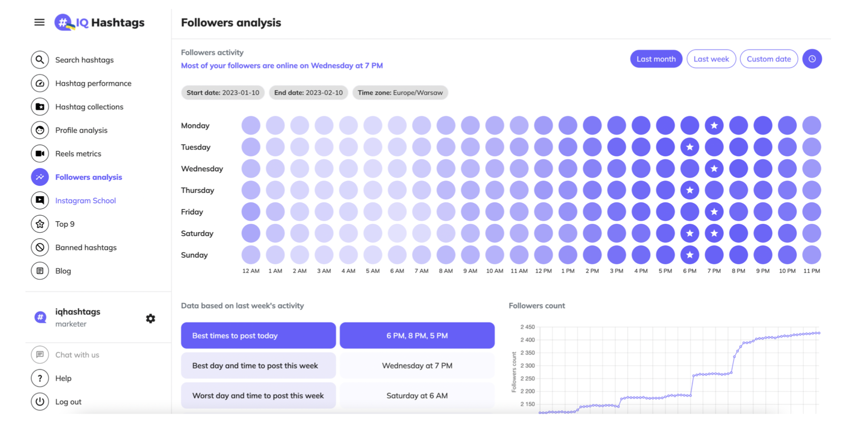
Task: Click Chat with us
Action: click(x=77, y=355)
